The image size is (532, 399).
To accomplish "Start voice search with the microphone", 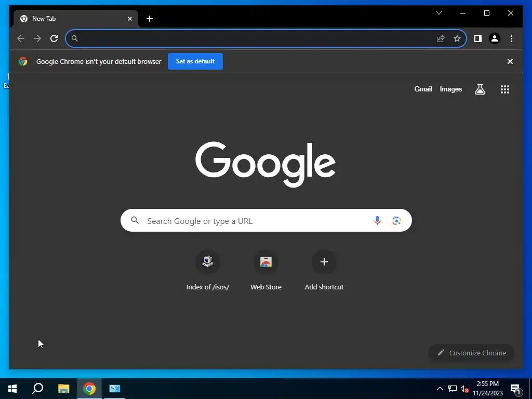I will tap(377, 221).
